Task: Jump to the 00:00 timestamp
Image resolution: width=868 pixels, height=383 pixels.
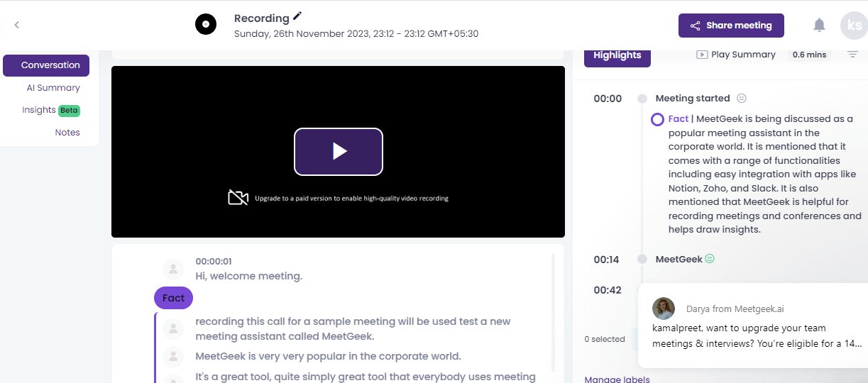Action: (608, 99)
